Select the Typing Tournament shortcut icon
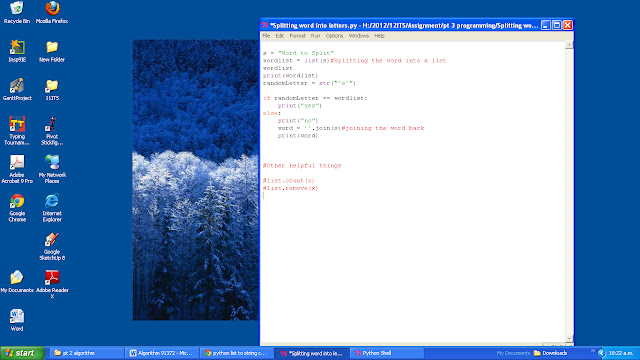The image size is (640, 360). [17, 131]
